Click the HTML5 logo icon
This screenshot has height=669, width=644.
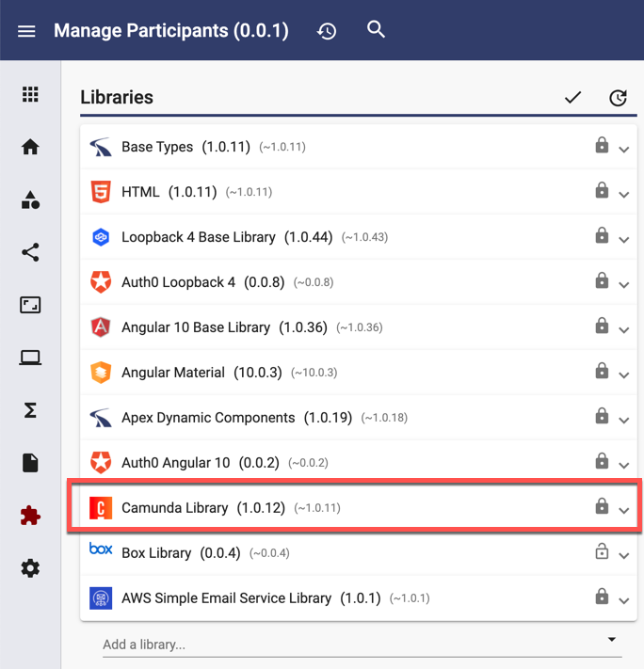[x=101, y=192]
